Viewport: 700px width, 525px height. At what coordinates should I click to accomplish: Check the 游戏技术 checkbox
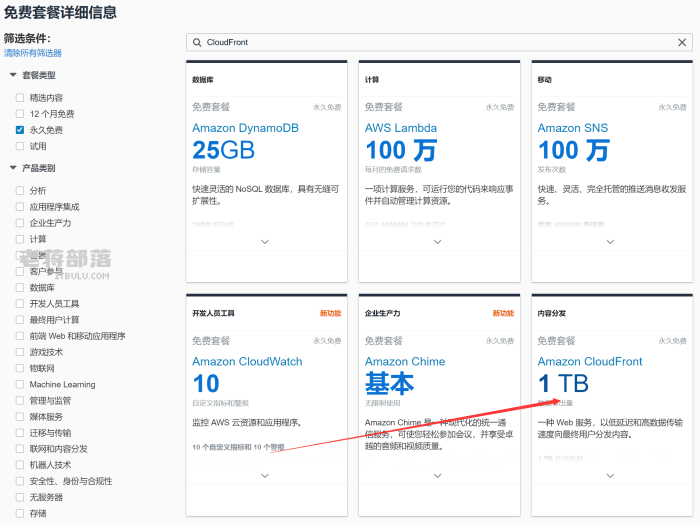pyautogui.click(x=20, y=352)
